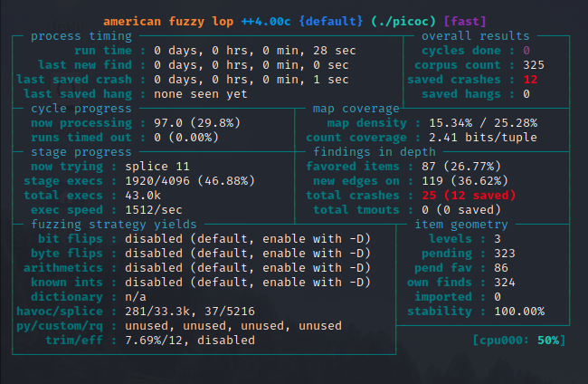Select the 'american fuzzy lop' title text
The width and height of the screenshot is (588, 384).
tap(168, 22)
